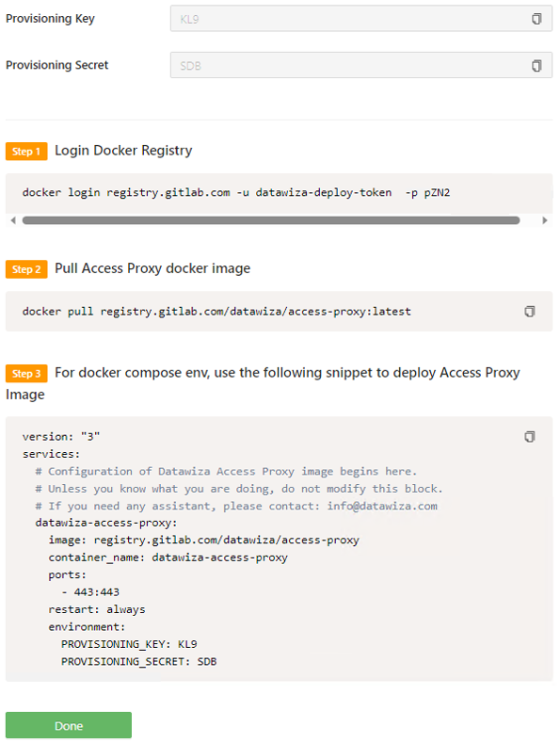The height and width of the screenshot is (743, 560).
Task: Click the info@datawiza.com email address
Action: (382, 506)
